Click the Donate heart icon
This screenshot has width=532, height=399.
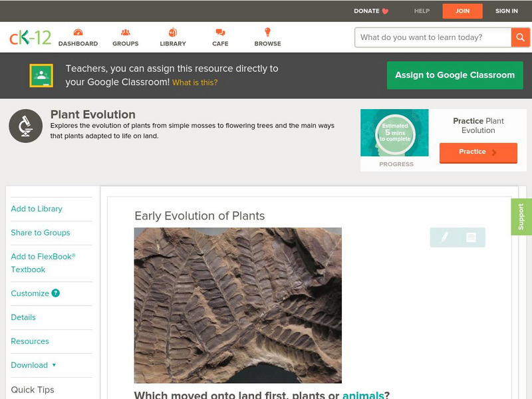[x=385, y=11]
